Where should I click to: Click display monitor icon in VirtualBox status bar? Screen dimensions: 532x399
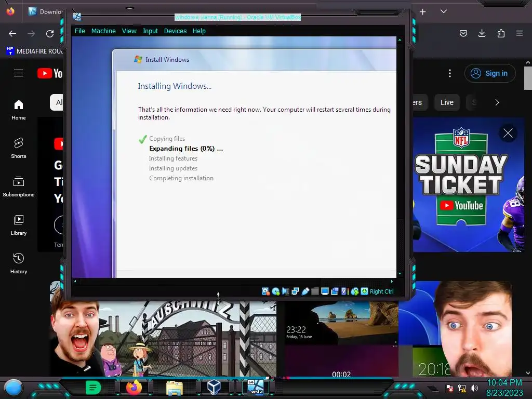click(x=325, y=291)
